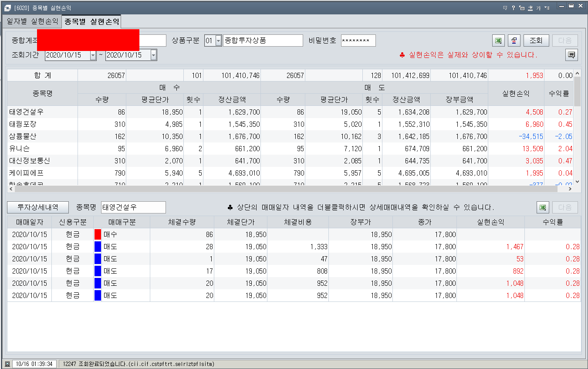
Task: Click the red 매수 color marker
Action: (98, 234)
